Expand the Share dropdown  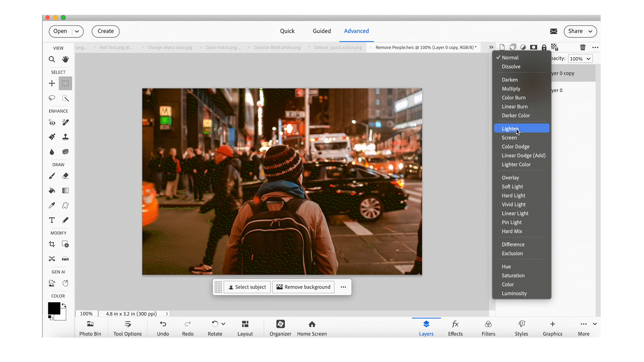coord(590,31)
